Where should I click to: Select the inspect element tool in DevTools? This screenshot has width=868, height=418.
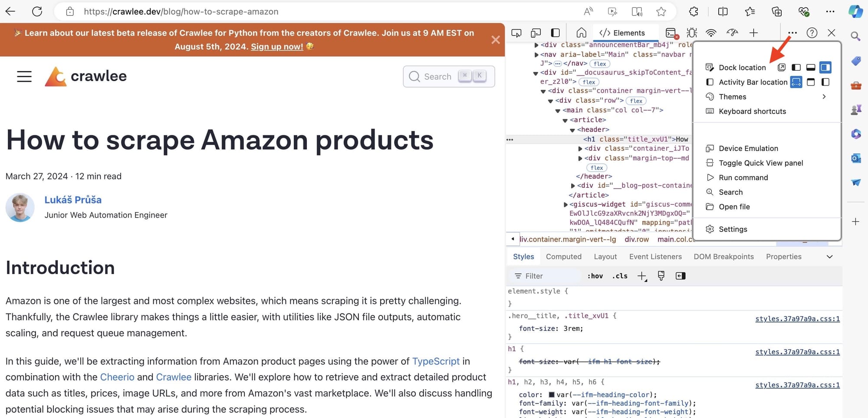click(516, 33)
